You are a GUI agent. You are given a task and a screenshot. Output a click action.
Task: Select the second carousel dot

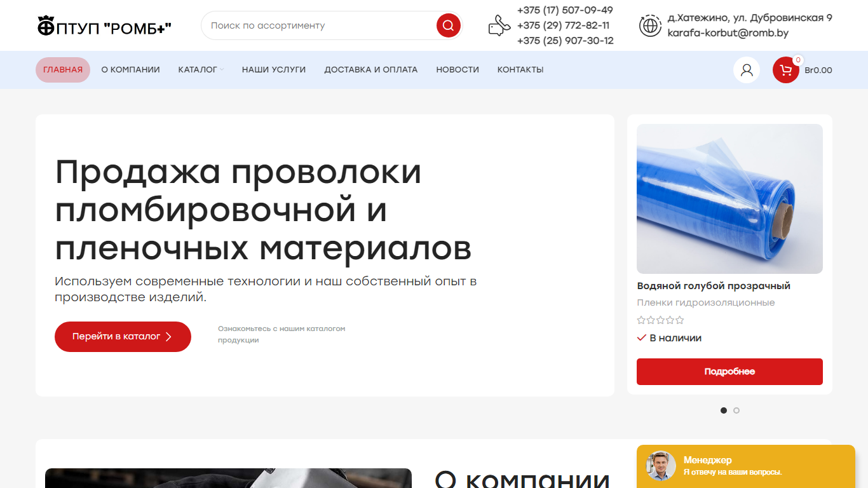click(736, 410)
